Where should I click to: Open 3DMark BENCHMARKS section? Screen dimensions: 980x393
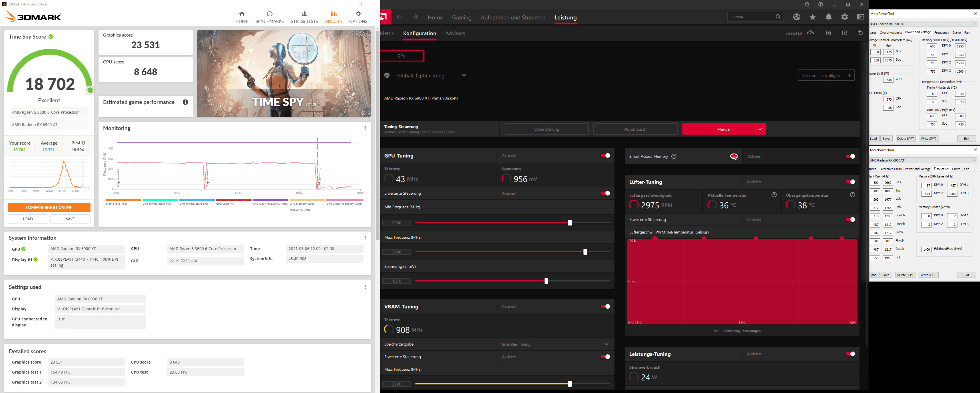pyautogui.click(x=269, y=17)
